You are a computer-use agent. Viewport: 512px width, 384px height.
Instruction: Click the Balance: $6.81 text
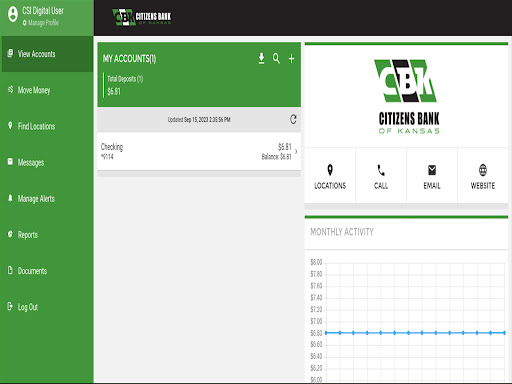[x=276, y=157]
